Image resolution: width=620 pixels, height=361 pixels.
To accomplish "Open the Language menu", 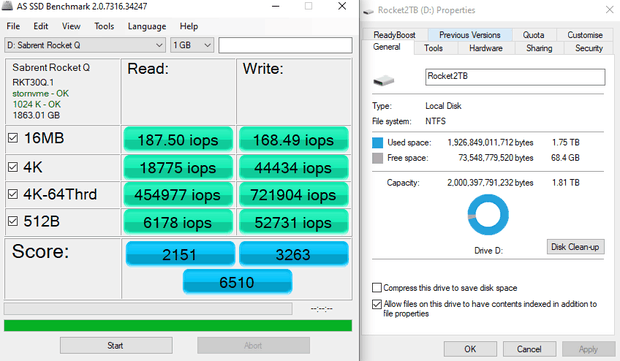I will (x=147, y=26).
